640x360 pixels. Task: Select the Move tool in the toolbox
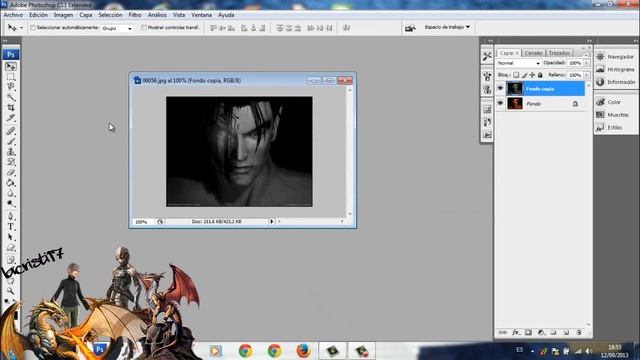click(x=11, y=66)
